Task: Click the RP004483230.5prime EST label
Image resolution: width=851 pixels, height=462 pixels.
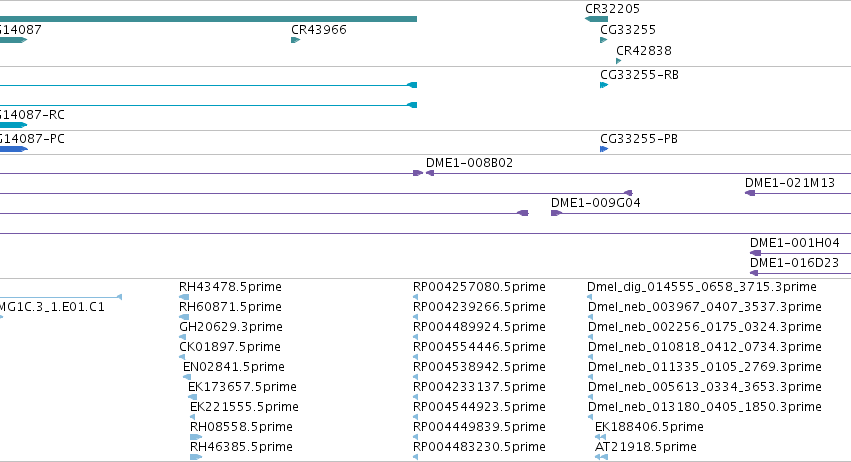Action: pos(479,447)
